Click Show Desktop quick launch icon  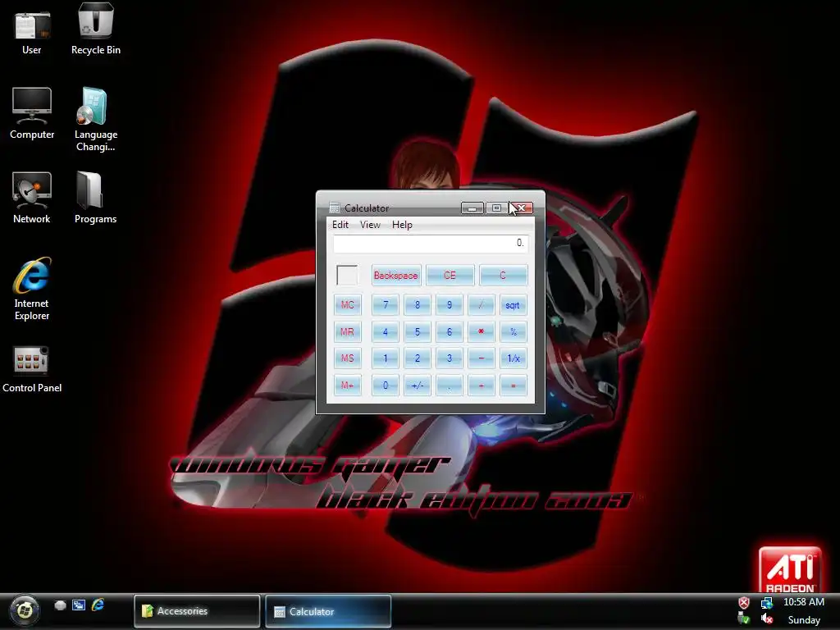60,605
